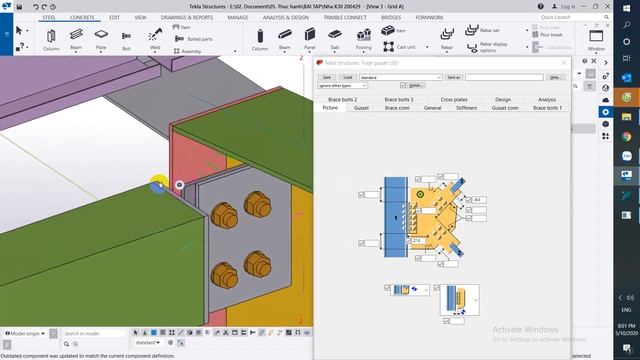Click the Undo arrow in title bar
The height and width of the screenshot is (360, 640).
point(36,7)
